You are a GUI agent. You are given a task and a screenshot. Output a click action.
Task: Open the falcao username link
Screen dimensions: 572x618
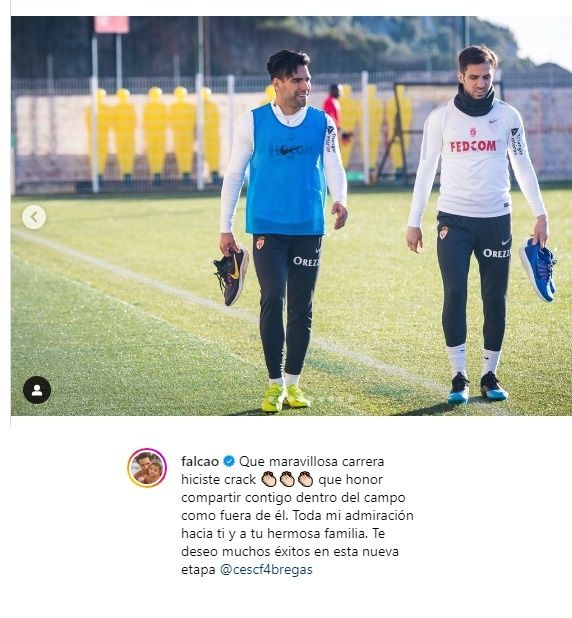pyautogui.click(x=200, y=461)
